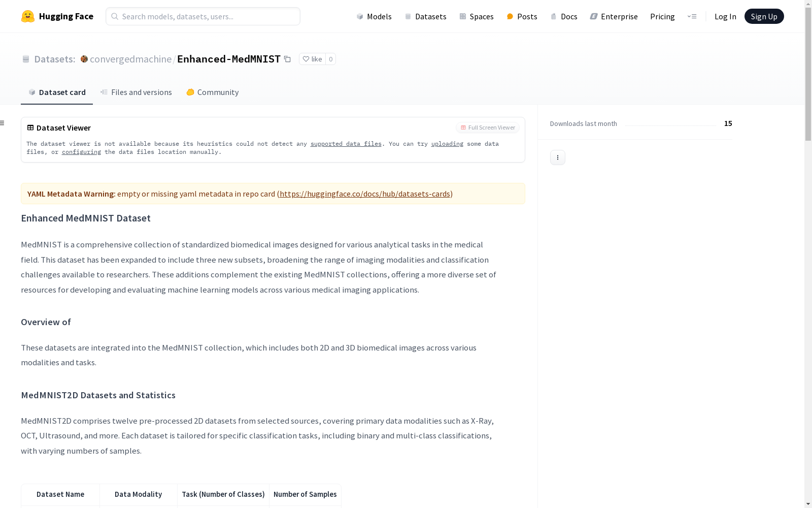Toggle the table of contents sidebar icon
812x508 pixels.
(x=3, y=123)
